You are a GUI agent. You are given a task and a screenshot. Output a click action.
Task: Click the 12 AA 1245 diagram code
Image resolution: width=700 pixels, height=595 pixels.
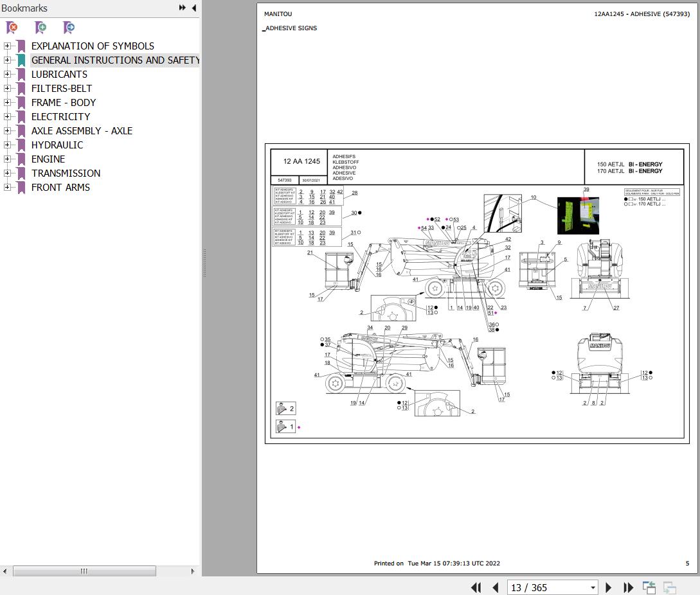[301, 161]
